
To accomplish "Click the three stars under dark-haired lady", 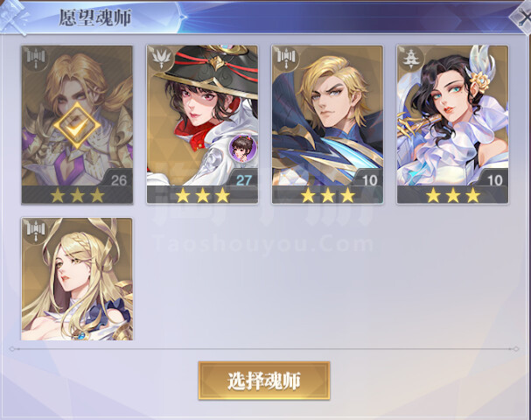I will (x=453, y=195).
